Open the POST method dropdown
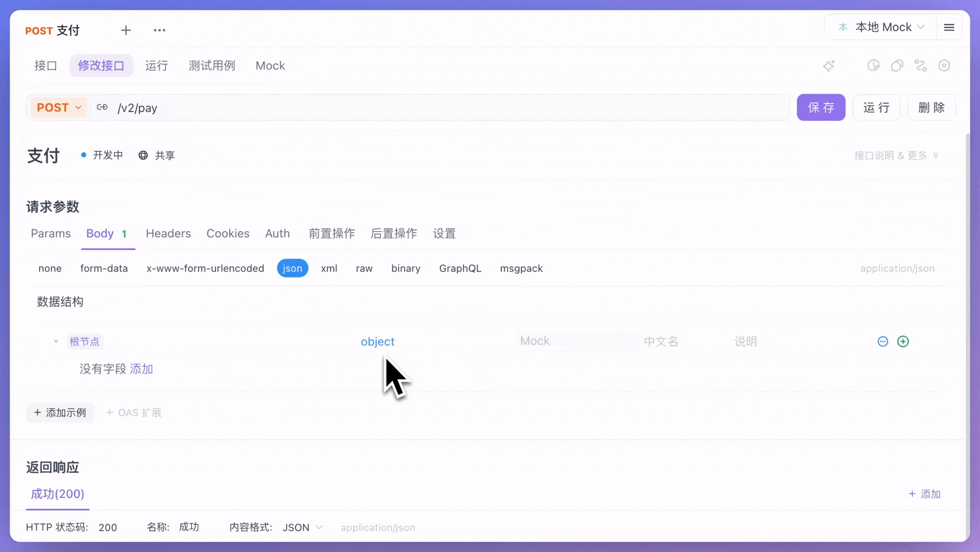The image size is (980, 552). pyautogui.click(x=59, y=108)
